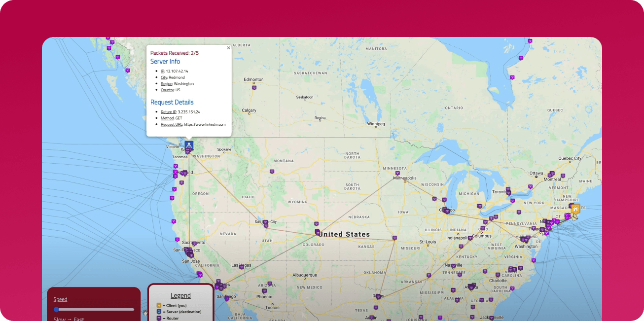The height and width of the screenshot is (321, 644).
Task: Click the Server (destination) legend icon
Action: point(159,312)
